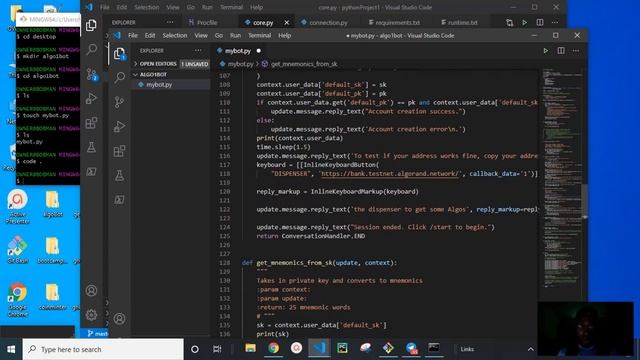Follow bank.testnet.algorand.network link in code
This screenshot has height=360, width=640.
click(390, 174)
